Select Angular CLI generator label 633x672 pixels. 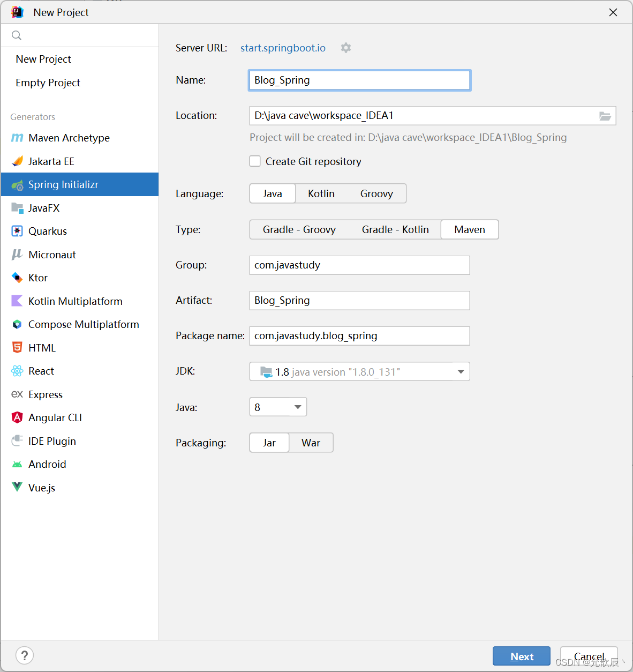point(55,417)
